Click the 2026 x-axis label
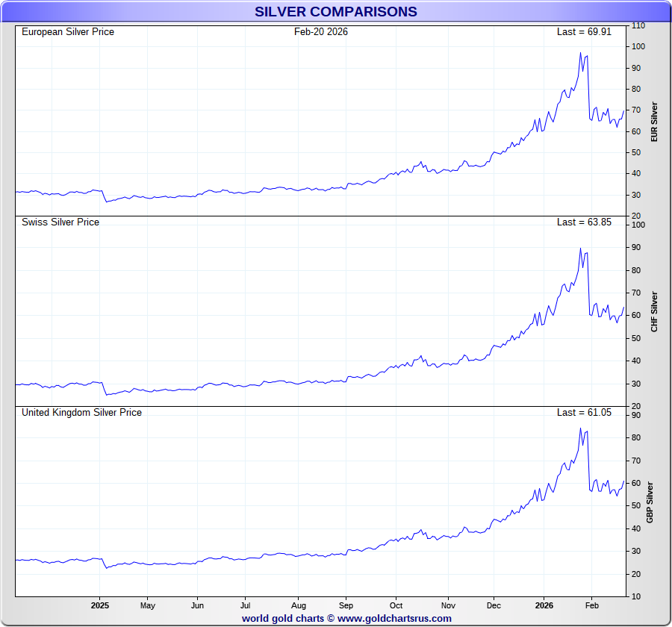The height and width of the screenshot is (627, 672). (544, 605)
